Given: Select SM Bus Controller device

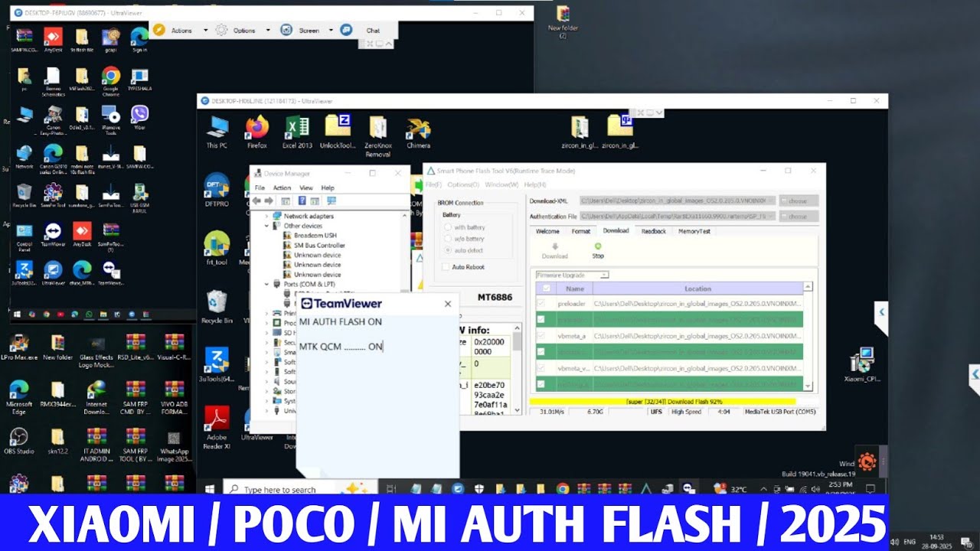Looking at the screenshot, I should pyautogui.click(x=319, y=245).
